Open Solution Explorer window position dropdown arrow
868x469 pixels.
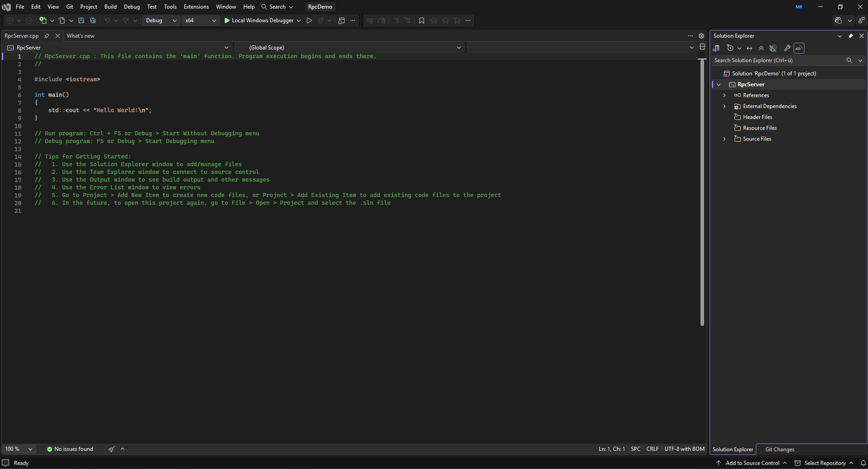point(840,36)
